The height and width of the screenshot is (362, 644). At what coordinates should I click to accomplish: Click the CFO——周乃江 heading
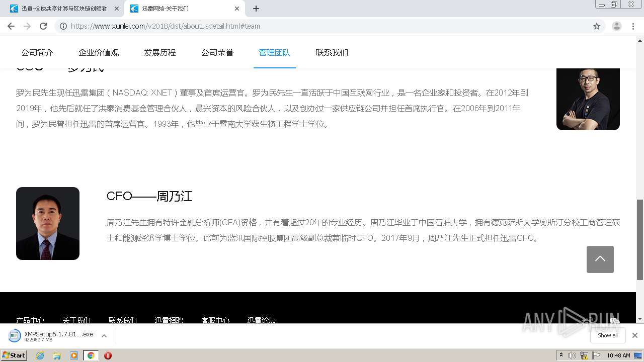tap(149, 196)
